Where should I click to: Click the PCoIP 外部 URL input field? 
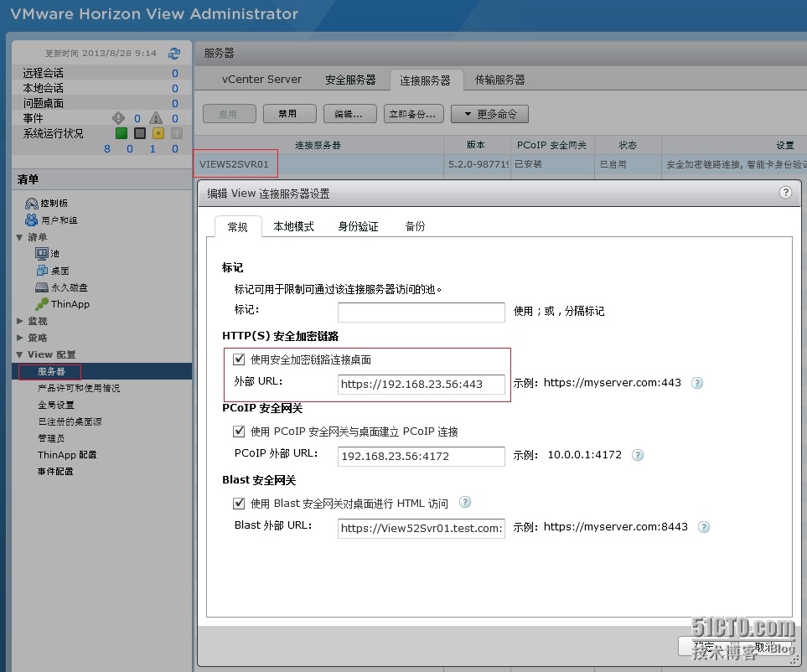pos(421,456)
